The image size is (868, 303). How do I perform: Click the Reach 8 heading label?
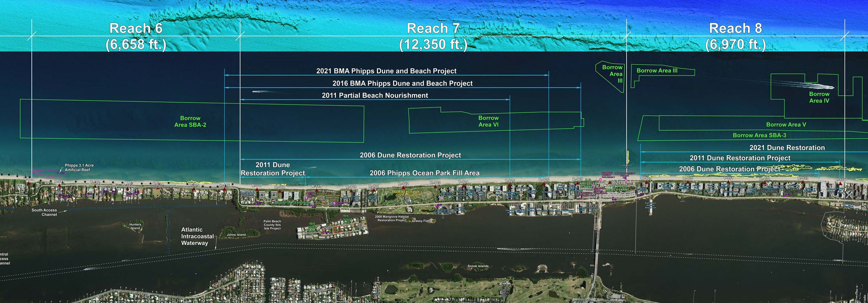click(735, 29)
